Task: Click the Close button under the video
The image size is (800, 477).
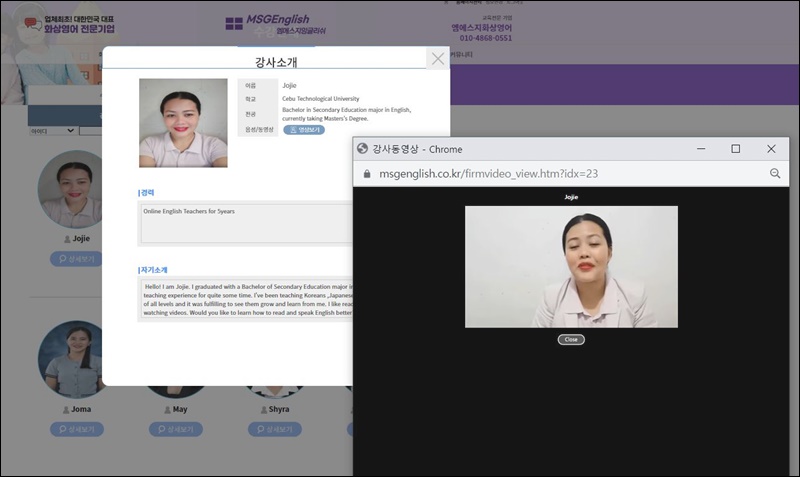Action: coord(571,339)
